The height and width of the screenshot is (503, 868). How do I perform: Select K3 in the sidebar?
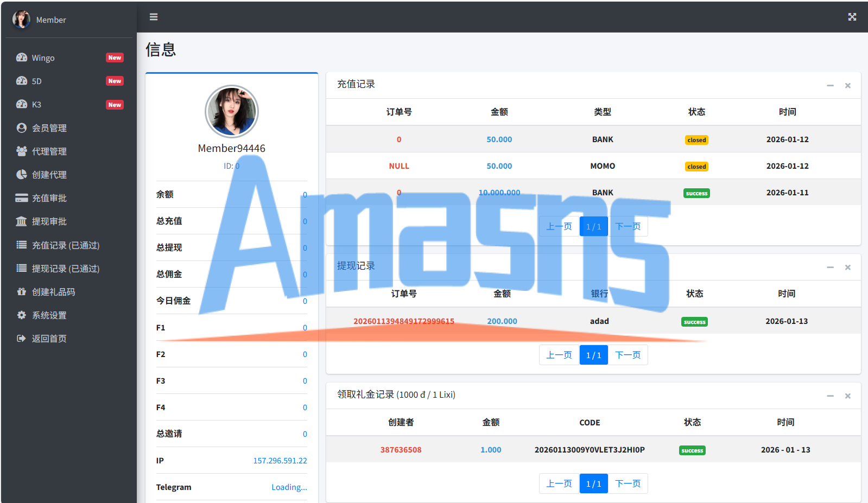(x=69, y=105)
